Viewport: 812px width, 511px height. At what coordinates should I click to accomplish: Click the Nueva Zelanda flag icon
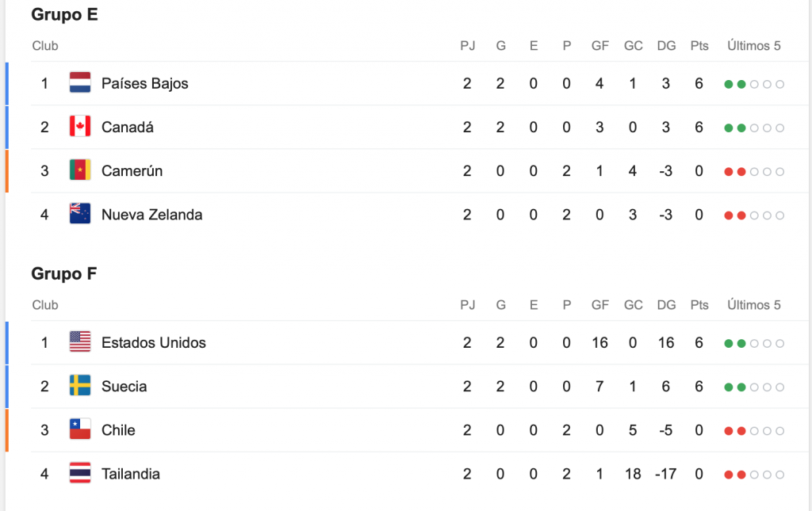[80, 214]
